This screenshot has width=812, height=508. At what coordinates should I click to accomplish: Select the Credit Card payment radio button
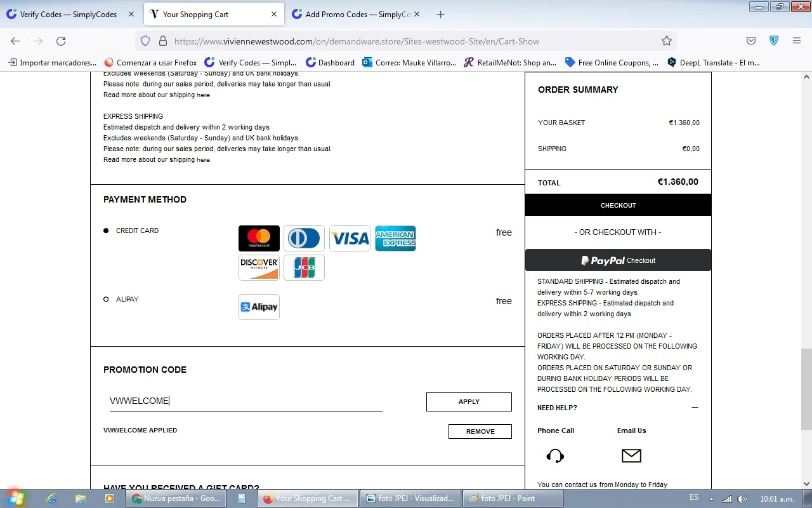106,231
